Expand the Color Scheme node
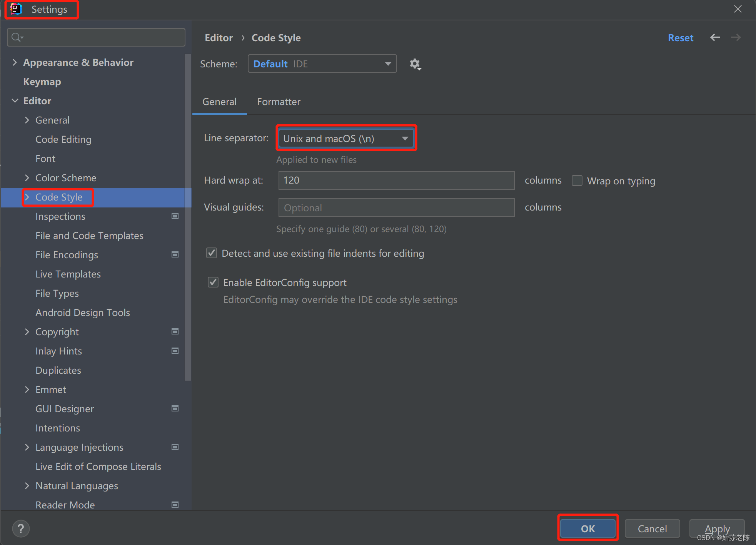Image resolution: width=756 pixels, height=545 pixels. tap(27, 178)
